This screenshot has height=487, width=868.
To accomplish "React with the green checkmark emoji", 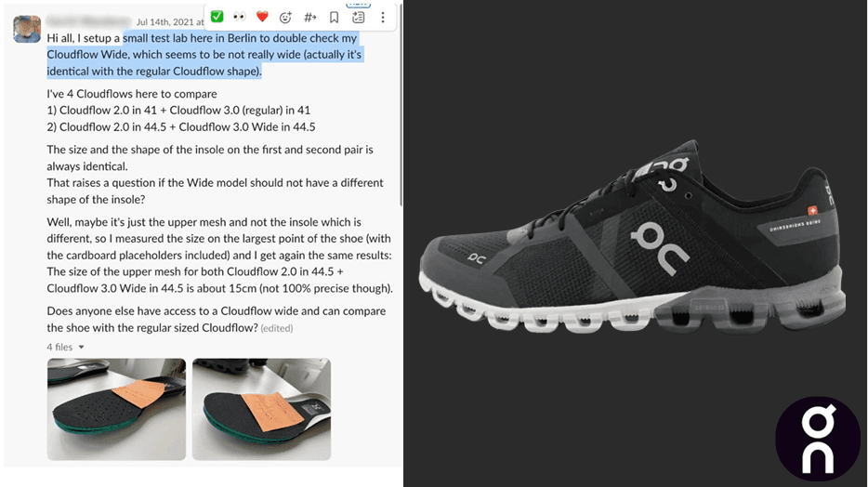I will (x=217, y=17).
